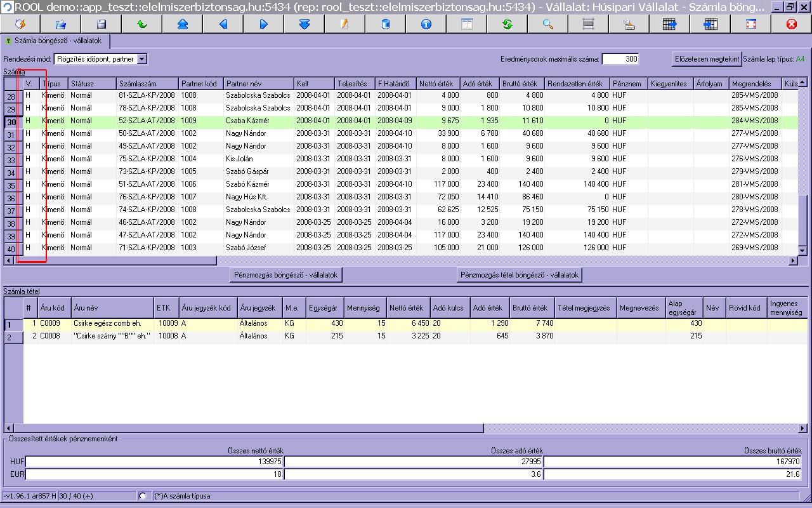The height and width of the screenshot is (508, 812).
Task: Open search with the magnifier icon
Action: tap(547, 24)
